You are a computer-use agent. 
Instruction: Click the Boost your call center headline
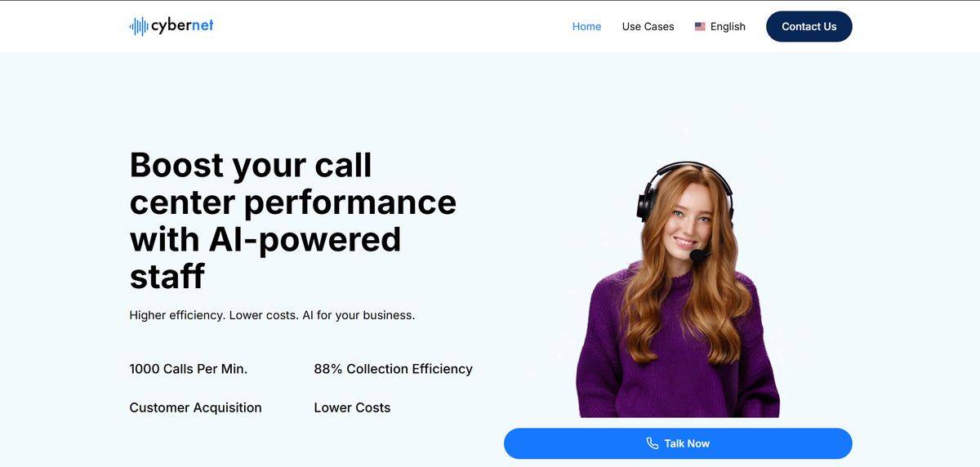click(292, 220)
